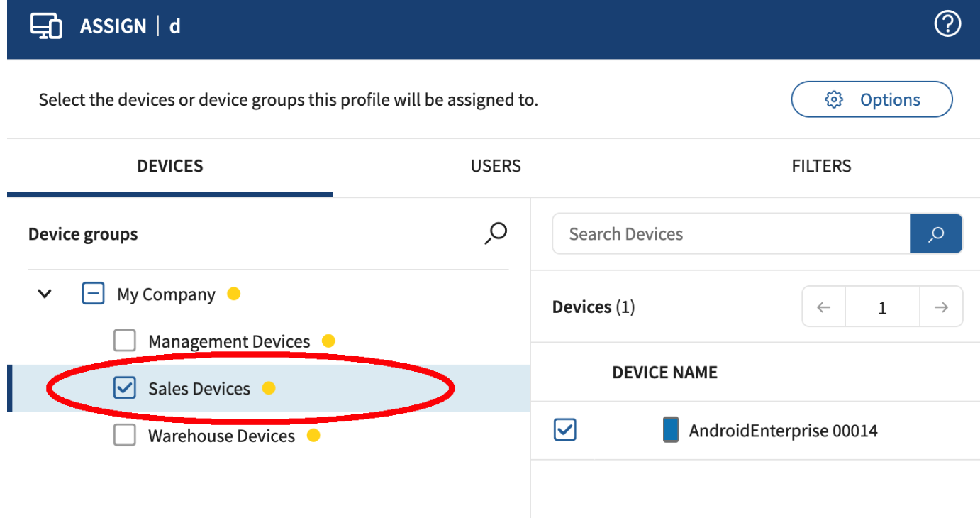Switch to the Filters tab
The height and width of the screenshot is (518, 980).
coord(821,166)
